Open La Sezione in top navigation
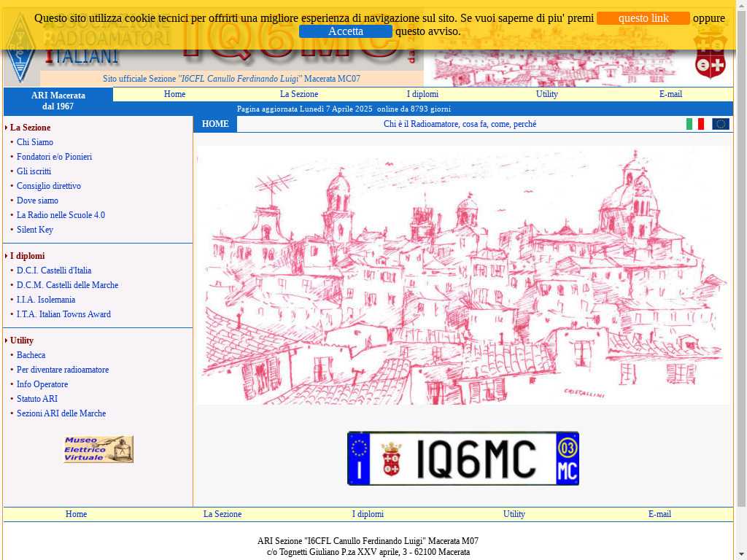The image size is (747, 560). click(x=298, y=94)
